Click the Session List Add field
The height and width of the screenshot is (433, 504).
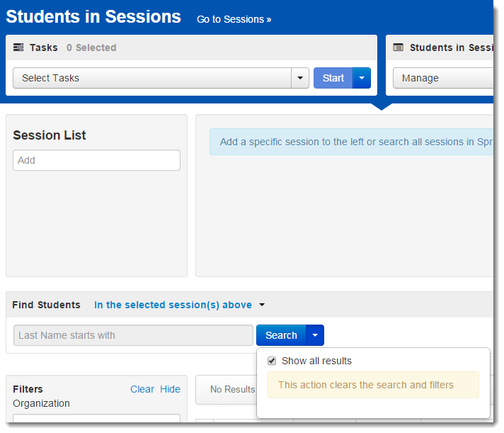96,160
